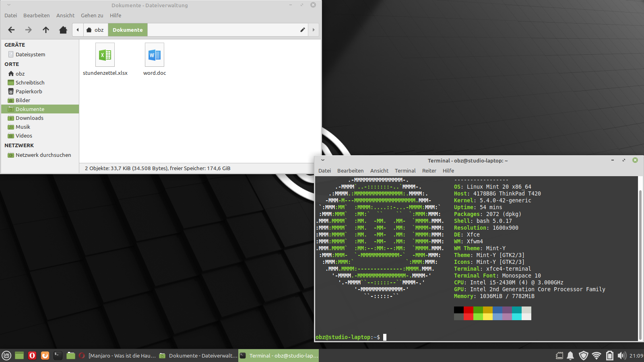Open the file manager launcher in the panel
The width and height of the screenshot is (644, 362).
[71, 356]
